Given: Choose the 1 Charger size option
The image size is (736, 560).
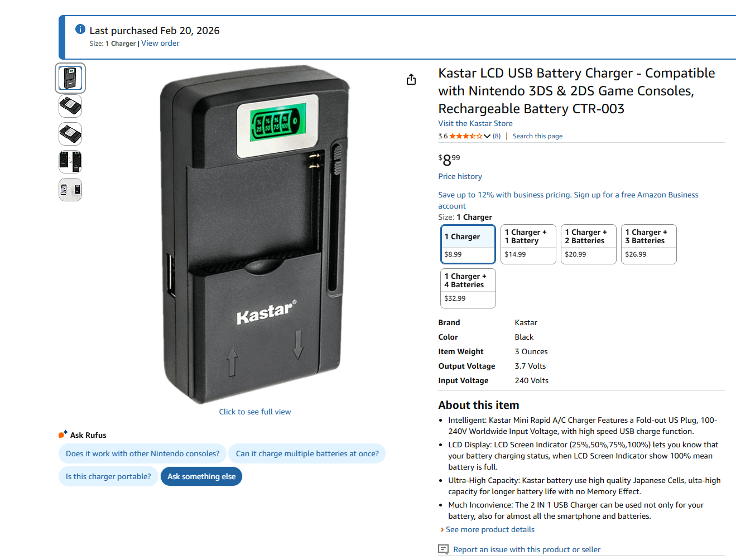Looking at the screenshot, I should pyautogui.click(x=468, y=244).
